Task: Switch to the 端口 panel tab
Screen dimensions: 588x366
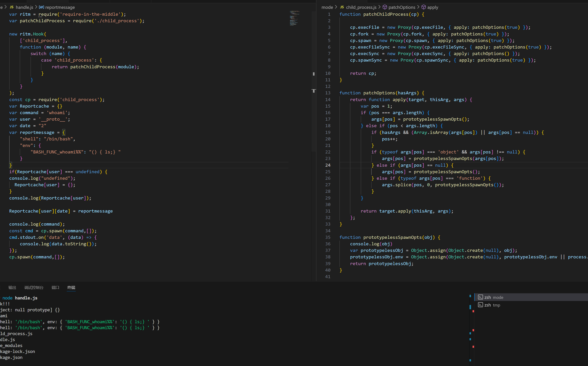Action: click(55, 287)
